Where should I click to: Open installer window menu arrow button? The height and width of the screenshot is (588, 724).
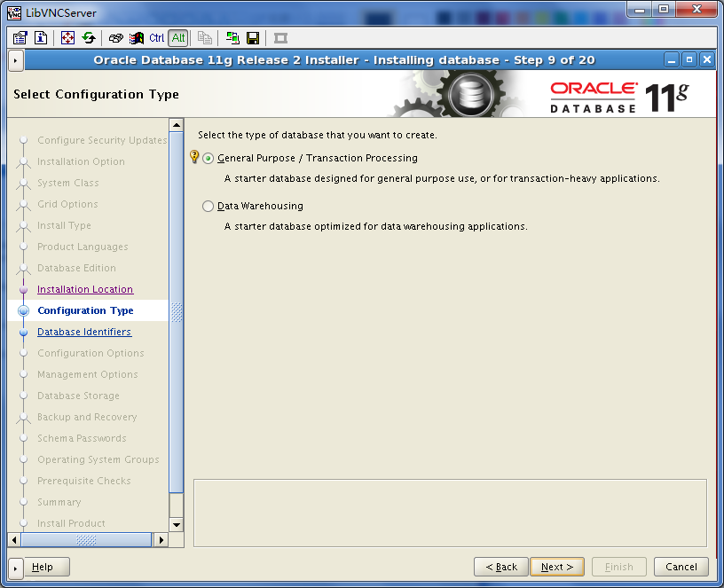click(x=16, y=60)
